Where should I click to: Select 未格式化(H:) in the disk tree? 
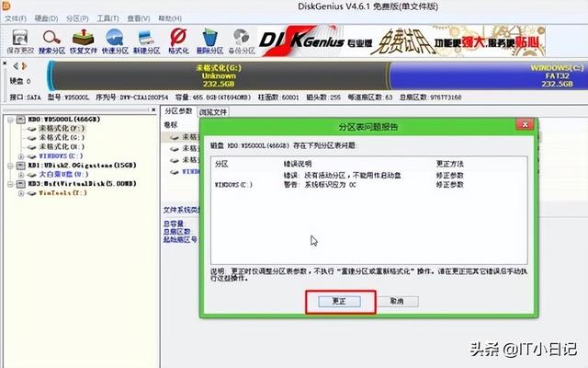click(x=62, y=146)
